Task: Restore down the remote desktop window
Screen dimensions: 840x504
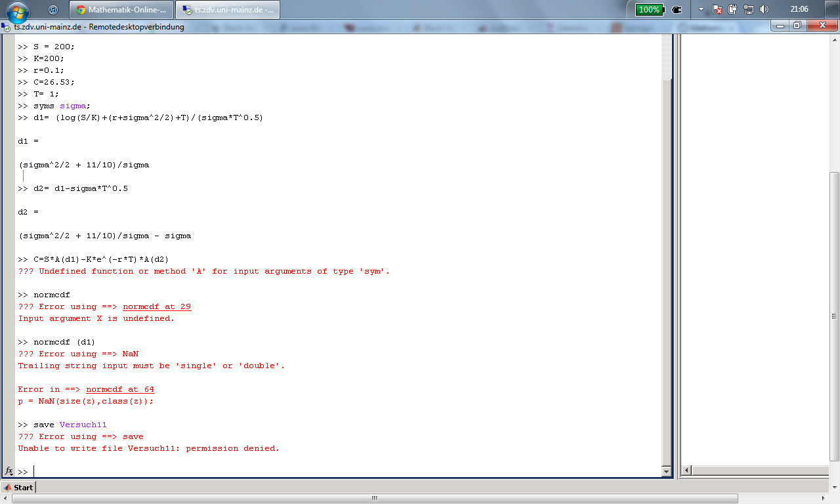Action: (x=797, y=26)
